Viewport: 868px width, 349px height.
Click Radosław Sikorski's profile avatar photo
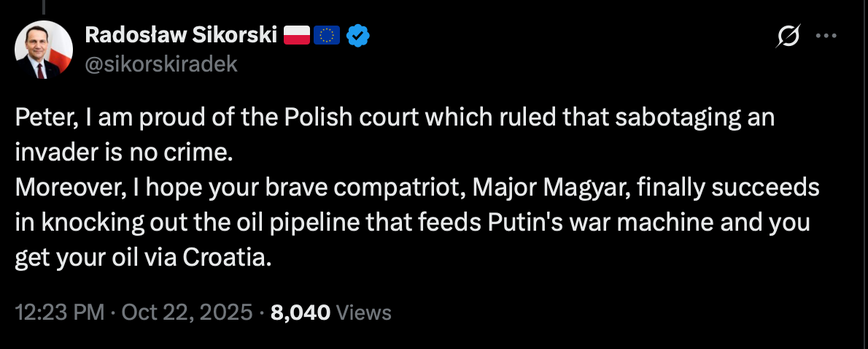[x=44, y=50]
